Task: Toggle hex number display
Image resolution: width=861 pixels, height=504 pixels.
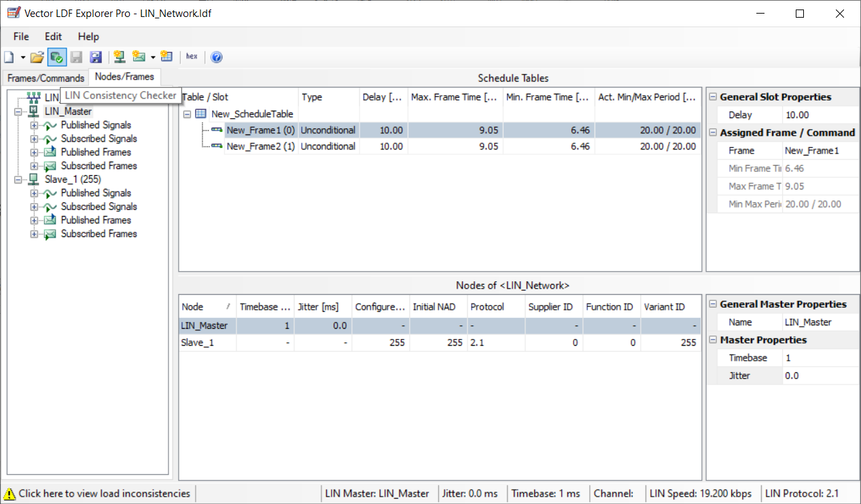Action: point(192,57)
